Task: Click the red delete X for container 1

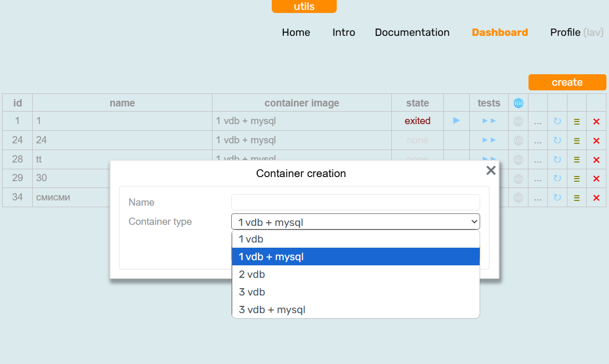Action: [596, 122]
